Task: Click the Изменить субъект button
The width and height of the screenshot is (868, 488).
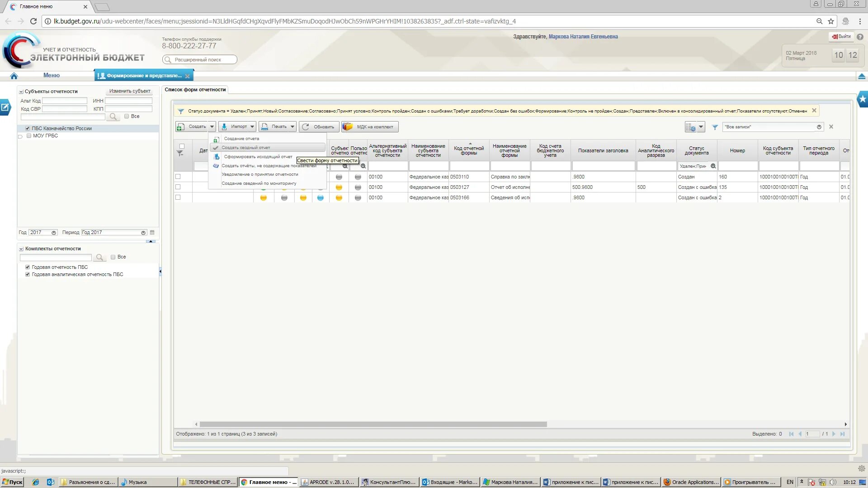Action: (x=129, y=91)
